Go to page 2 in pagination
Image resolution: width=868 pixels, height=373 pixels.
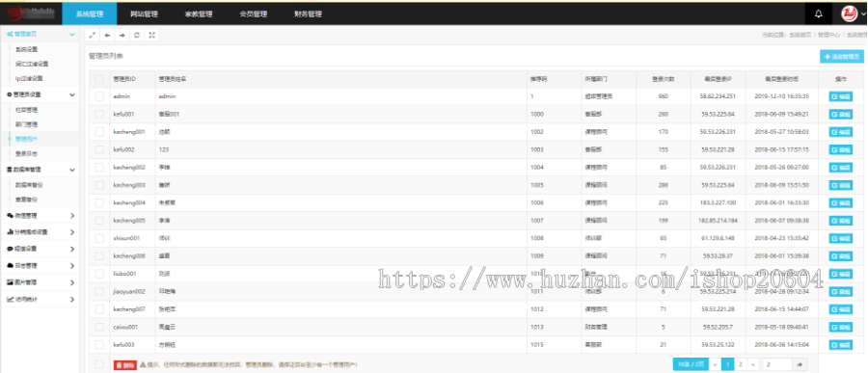point(740,364)
